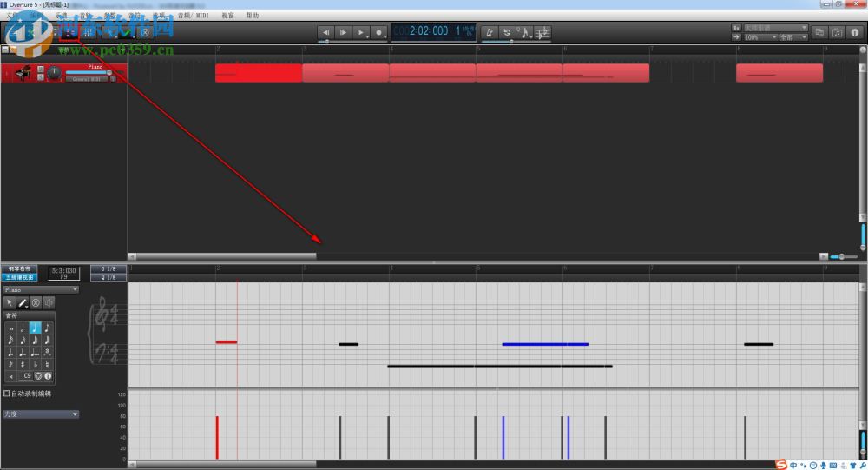Open the 参数 menu
This screenshot has height=470, width=868.
click(110, 16)
